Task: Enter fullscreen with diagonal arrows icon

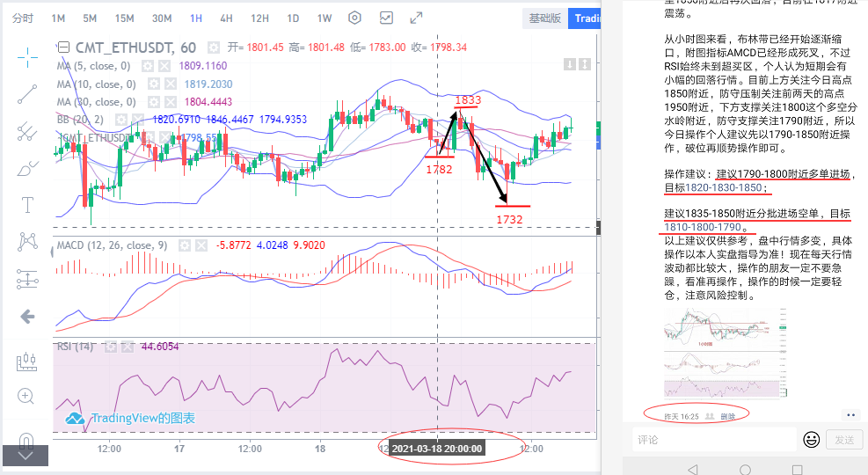Action: pyautogui.click(x=416, y=18)
